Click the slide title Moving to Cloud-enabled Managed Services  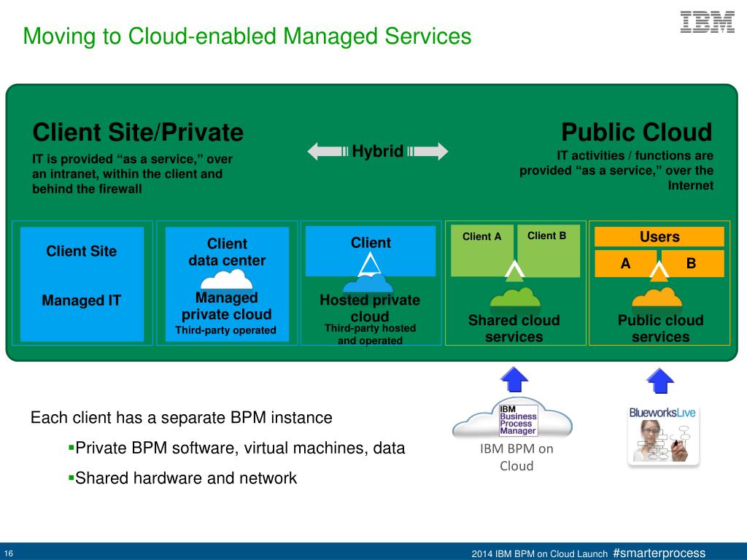247,36
